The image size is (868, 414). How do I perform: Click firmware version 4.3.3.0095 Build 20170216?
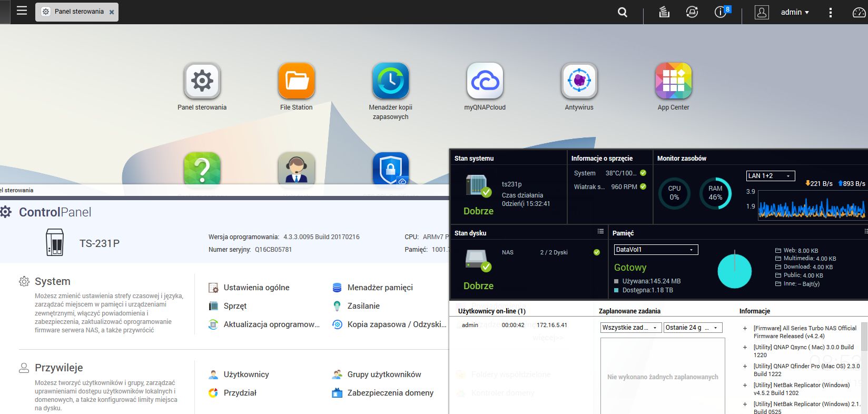click(x=321, y=237)
